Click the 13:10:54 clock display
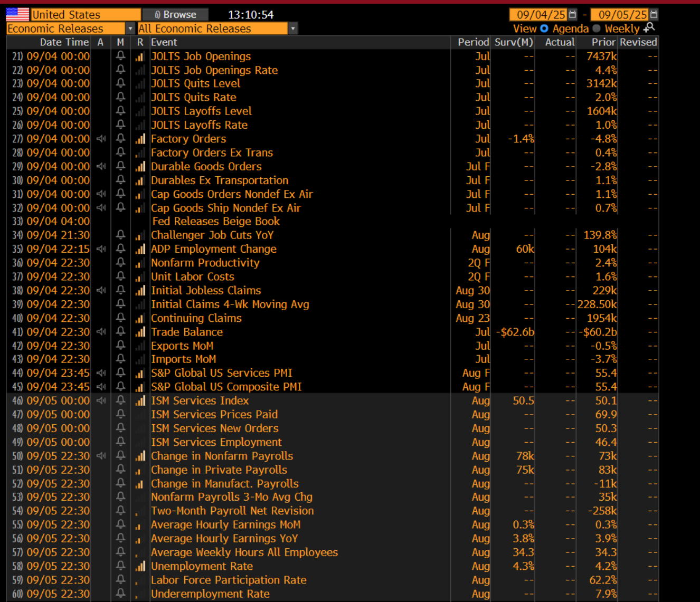 coord(251,15)
